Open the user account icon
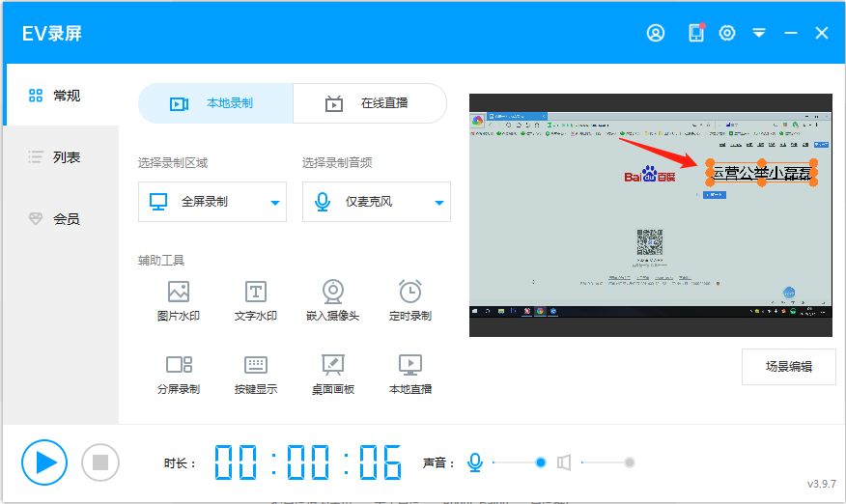Viewport: 846px width, 504px height. [656, 33]
